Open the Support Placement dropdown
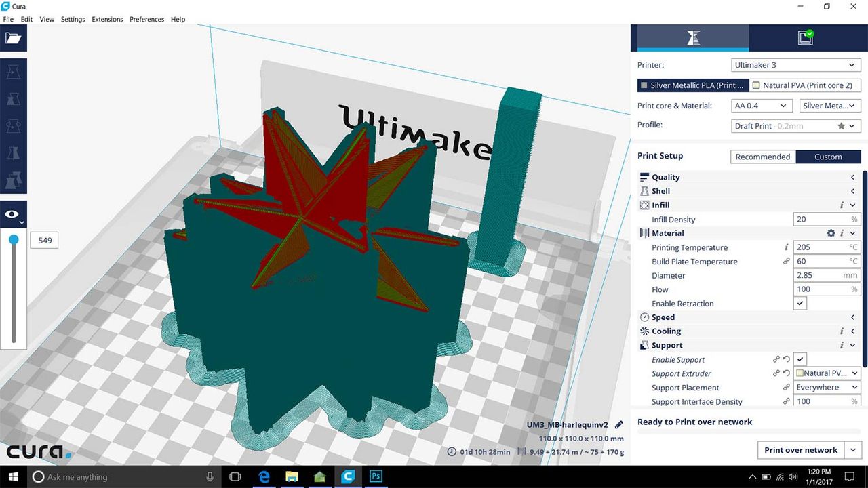 point(827,388)
